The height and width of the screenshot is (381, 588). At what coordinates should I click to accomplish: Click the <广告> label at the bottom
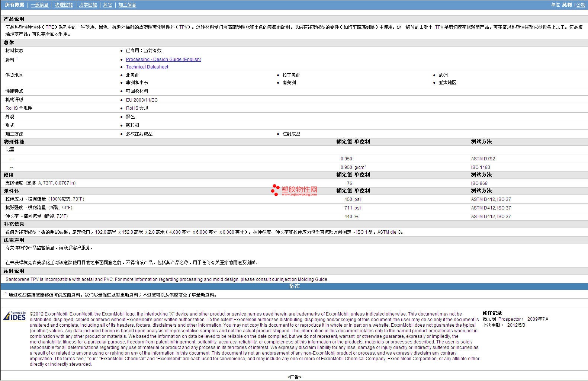(x=294, y=377)
